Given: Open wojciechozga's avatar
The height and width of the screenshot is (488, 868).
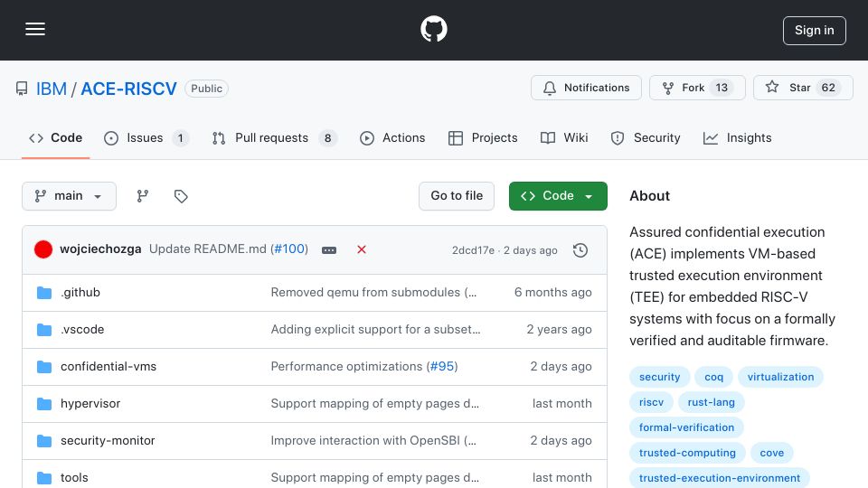Looking at the screenshot, I should 43,249.
